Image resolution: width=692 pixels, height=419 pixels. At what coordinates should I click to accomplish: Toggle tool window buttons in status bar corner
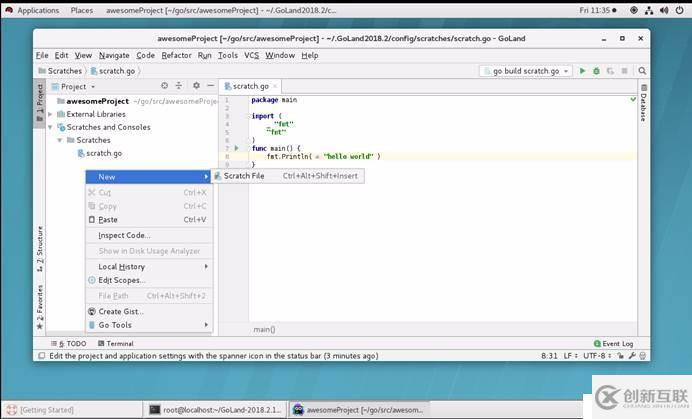click(x=41, y=356)
